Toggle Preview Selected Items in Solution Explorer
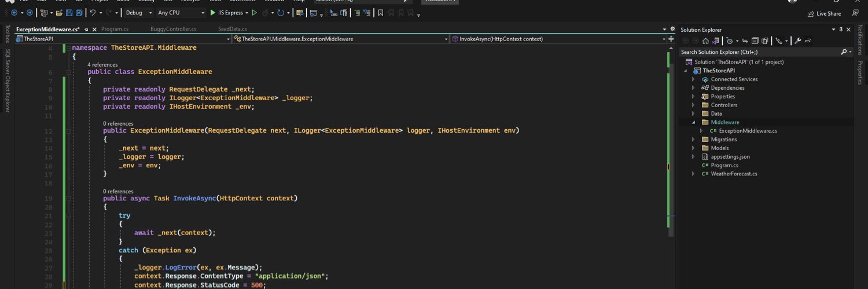 (808, 41)
